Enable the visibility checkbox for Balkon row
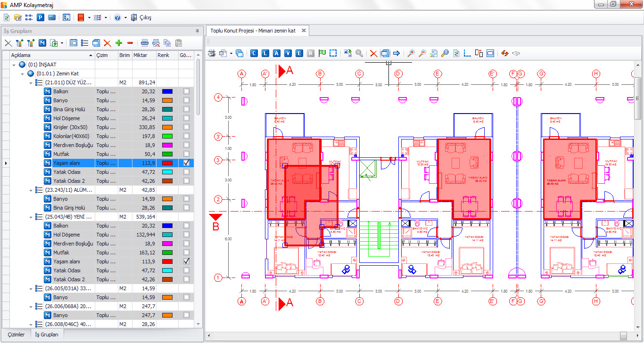Viewport: 644px width, 343px height. [x=187, y=91]
